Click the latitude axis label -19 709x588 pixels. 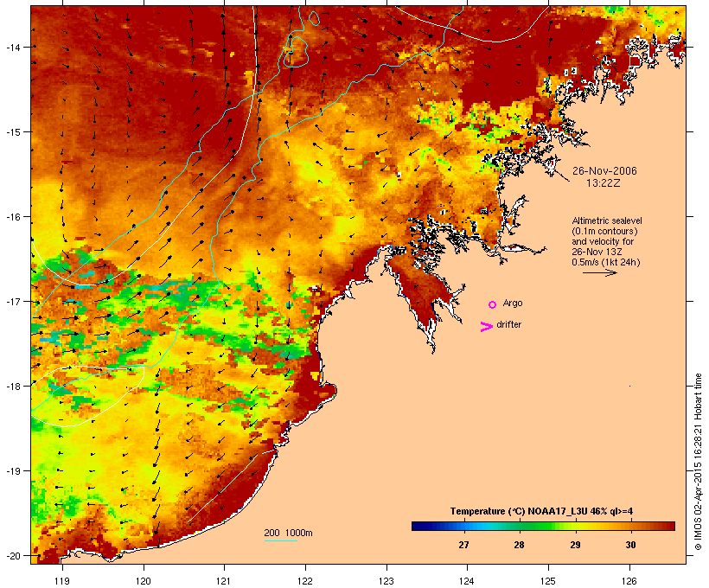tap(13, 471)
